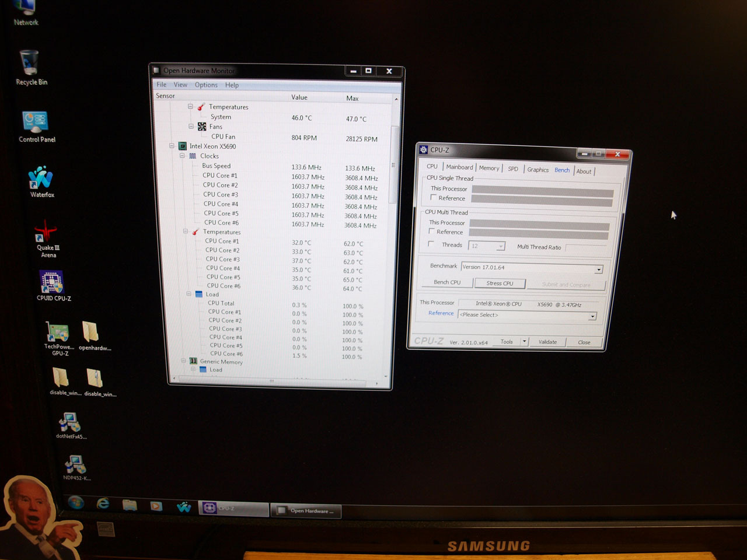Image resolution: width=747 pixels, height=560 pixels.
Task: Enable the Threads checkbox in CPU-Z
Action: pyautogui.click(x=431, y=244)
